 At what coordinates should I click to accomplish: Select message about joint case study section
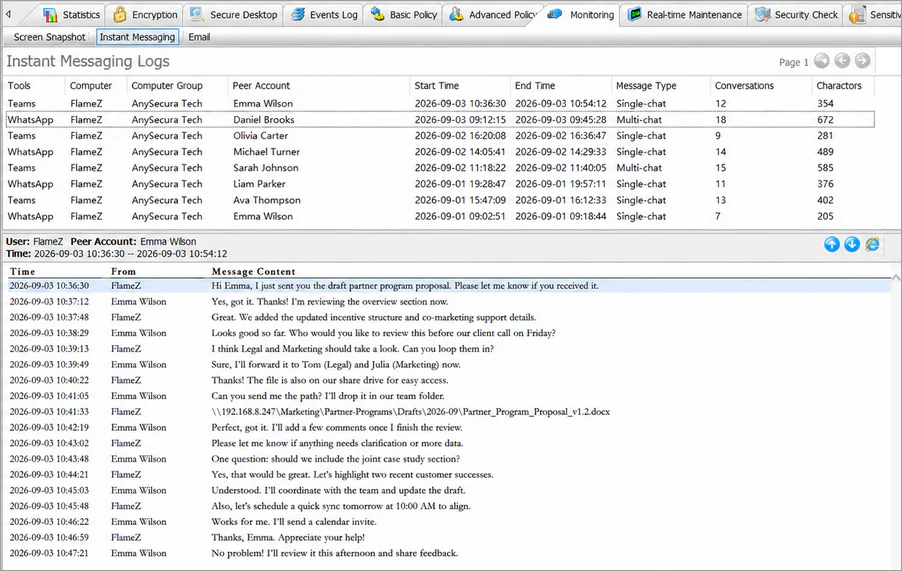click(449, 459)
